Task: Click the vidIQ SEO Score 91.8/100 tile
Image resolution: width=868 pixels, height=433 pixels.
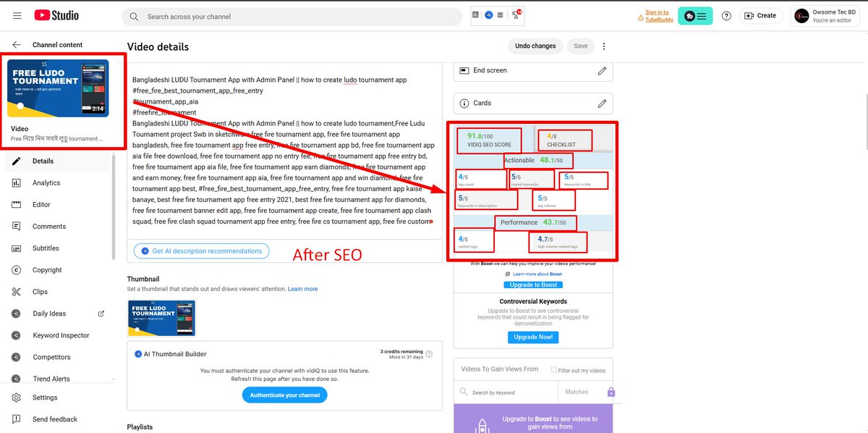Action: pos(489,140)
